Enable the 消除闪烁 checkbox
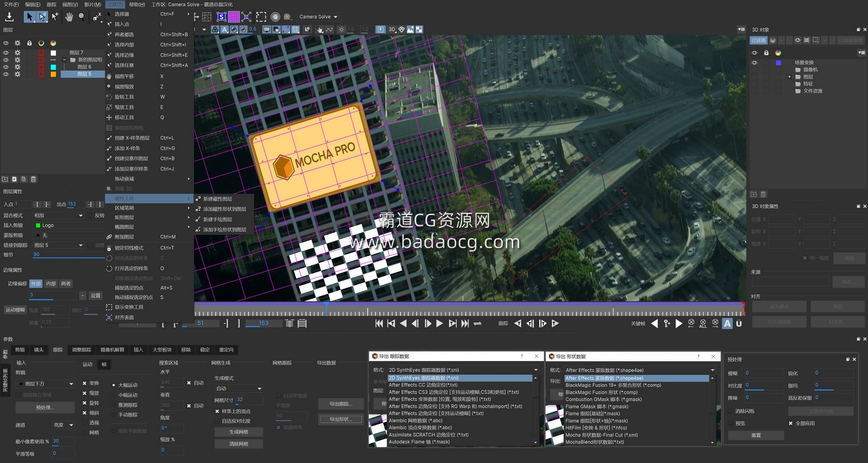 [x=731, y=411]
